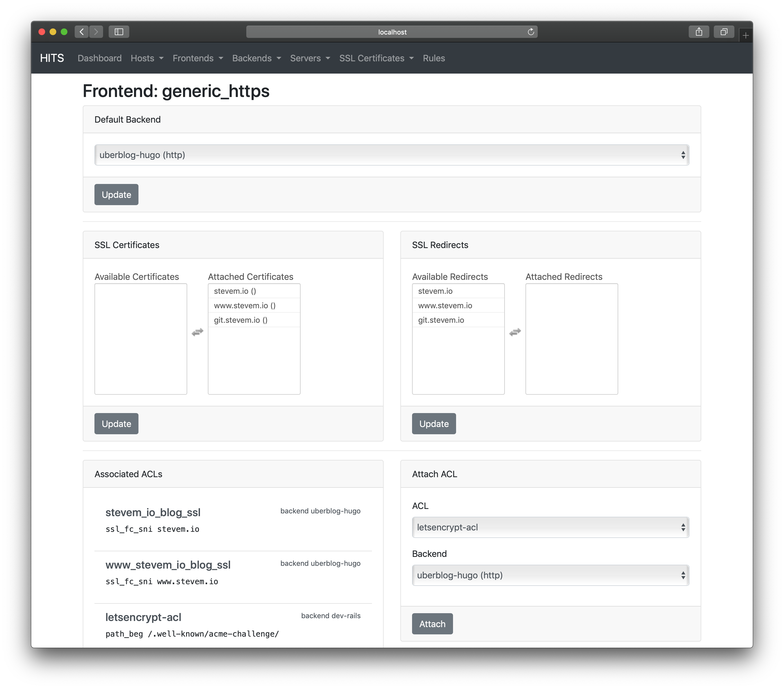Click the forward navigation arrow

tap(96, 32)
